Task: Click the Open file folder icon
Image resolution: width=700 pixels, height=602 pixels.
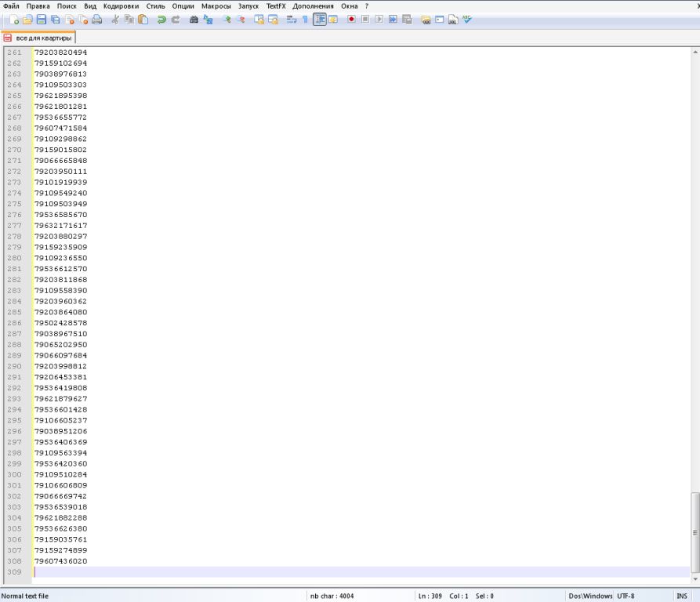Action: coord(27,19)
